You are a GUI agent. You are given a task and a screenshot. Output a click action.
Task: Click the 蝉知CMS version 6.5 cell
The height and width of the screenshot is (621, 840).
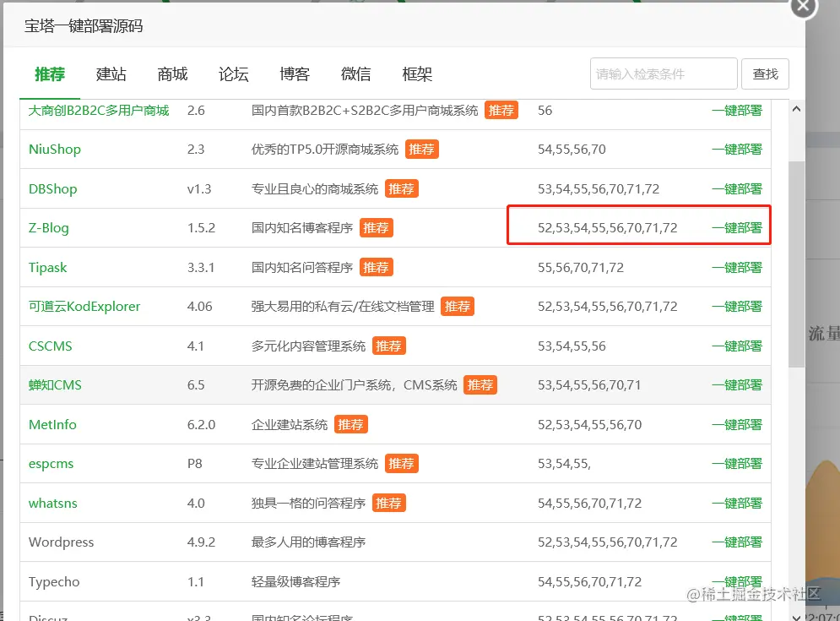point(196,385)
